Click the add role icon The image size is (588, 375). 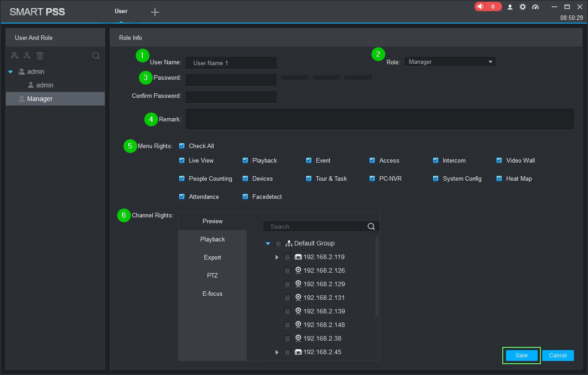click(x=15, y=56)
